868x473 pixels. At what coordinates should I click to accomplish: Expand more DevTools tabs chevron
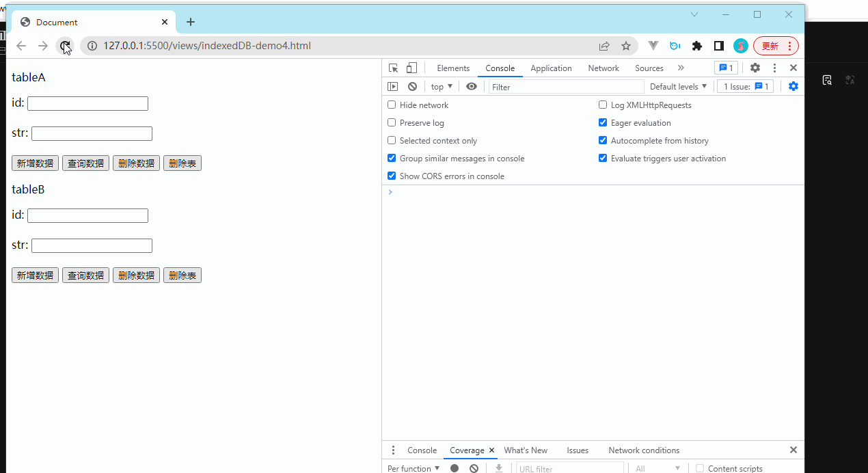[681, 68]
